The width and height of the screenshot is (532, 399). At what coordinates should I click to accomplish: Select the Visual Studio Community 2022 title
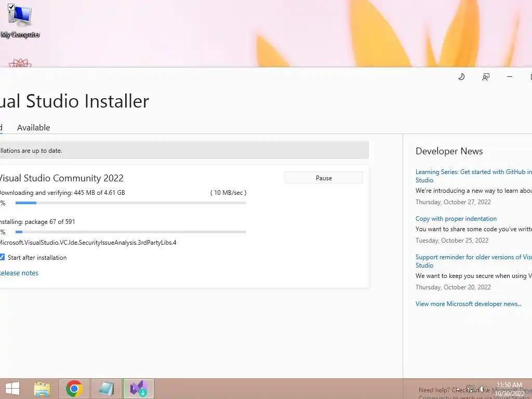pos(61,178)
